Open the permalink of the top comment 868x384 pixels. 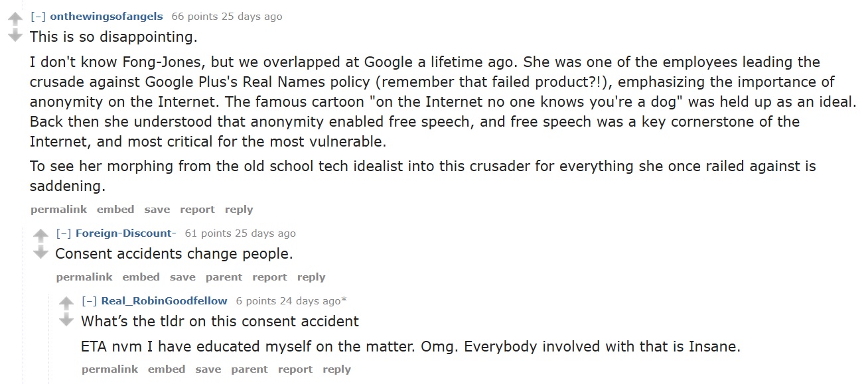[x=58, y=209]
